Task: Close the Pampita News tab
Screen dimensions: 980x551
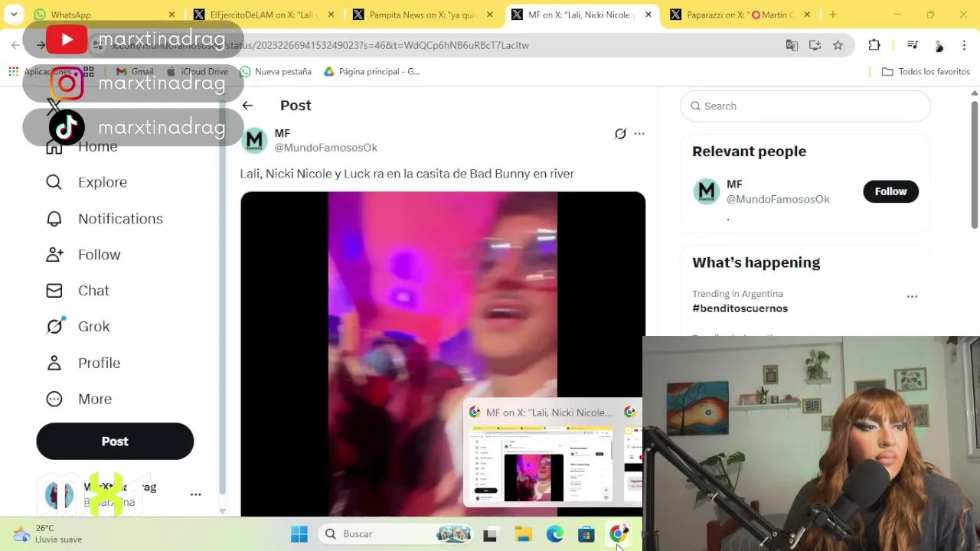Action: tap(489, 15)
